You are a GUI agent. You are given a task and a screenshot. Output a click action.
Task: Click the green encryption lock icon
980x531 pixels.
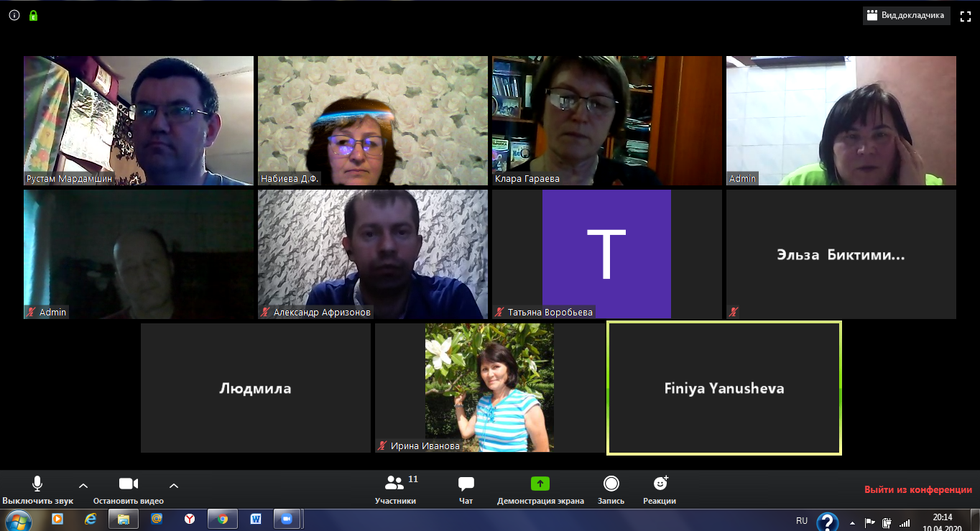point(33,15)
